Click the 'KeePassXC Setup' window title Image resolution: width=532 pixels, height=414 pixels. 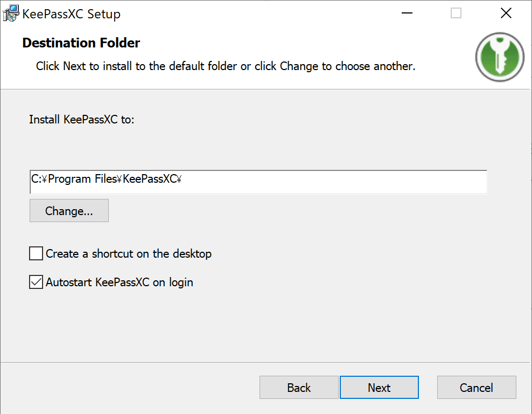[x=71, y=14]
